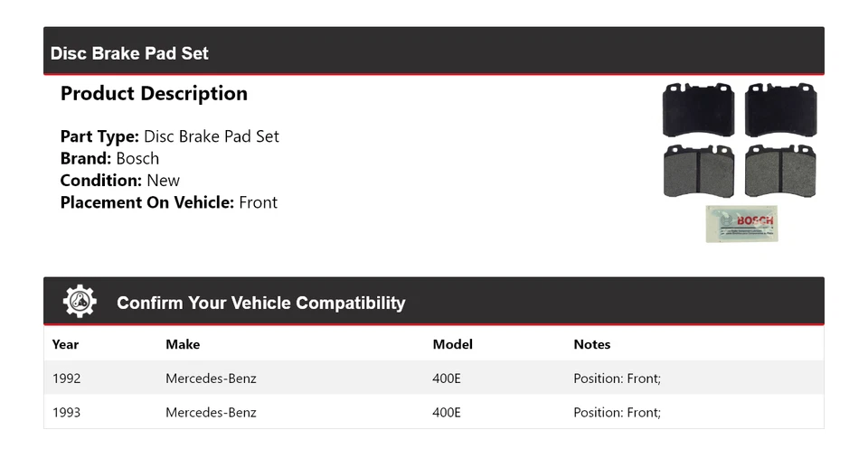Select the 1992 year cell
The width and height of the screenshot is (868, 467).
pos(66,378)
